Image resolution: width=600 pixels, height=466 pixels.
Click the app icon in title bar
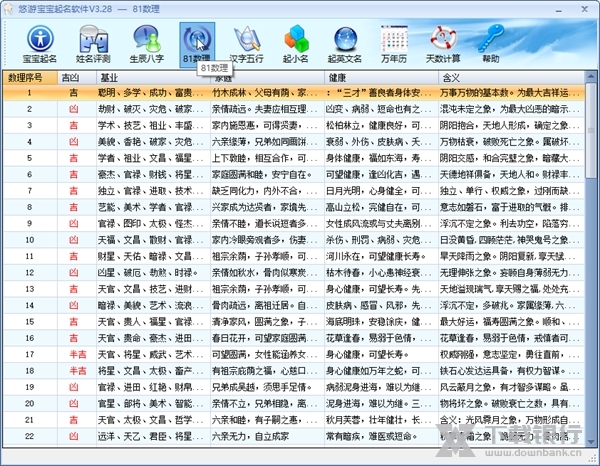(x=8, y=9)
